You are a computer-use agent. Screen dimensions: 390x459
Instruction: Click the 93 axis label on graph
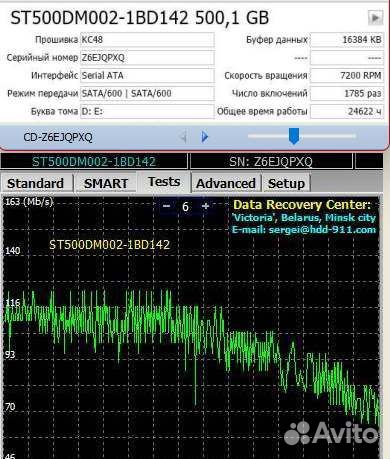(x=10, y=354)
